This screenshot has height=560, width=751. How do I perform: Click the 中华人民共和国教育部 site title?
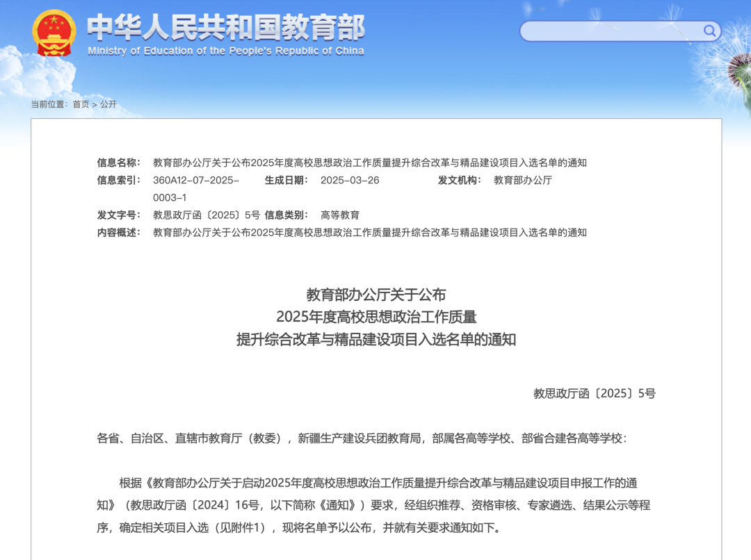(225, 28)
